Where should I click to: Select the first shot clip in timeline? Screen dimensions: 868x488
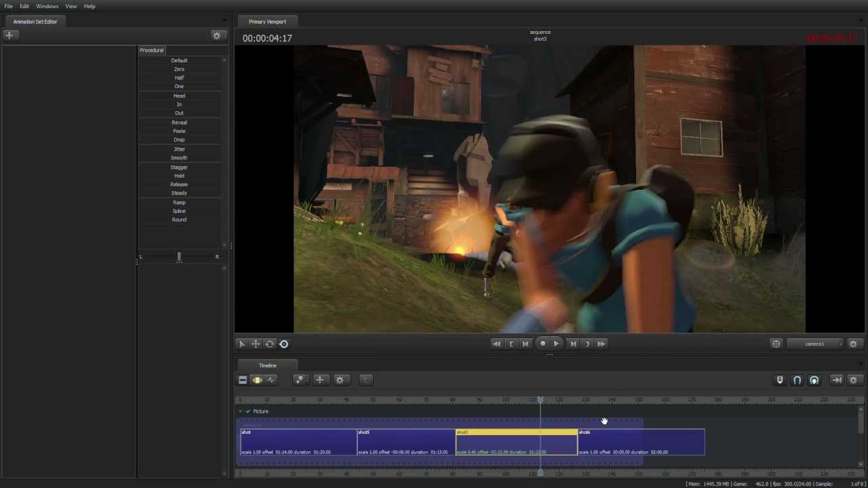(x=298, y=442)
